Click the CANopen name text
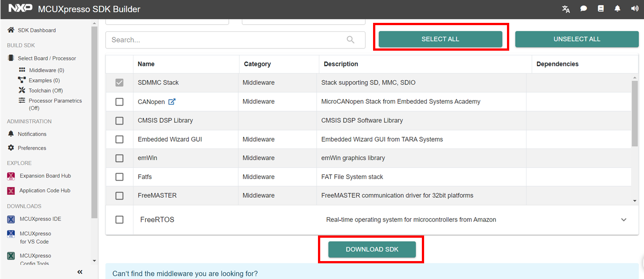The height and width of the screenshot is (279, 644). click(151, 102)
